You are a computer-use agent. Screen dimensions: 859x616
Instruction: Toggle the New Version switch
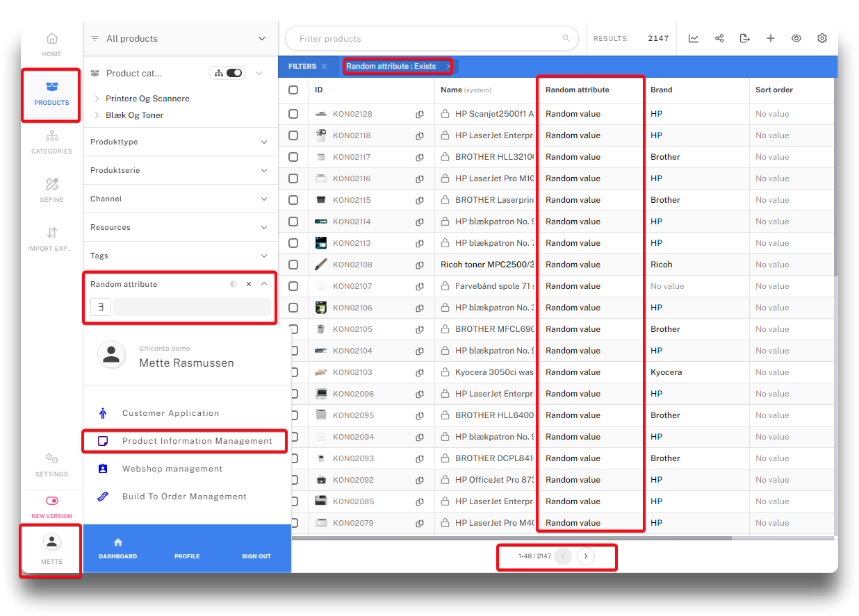coord(51,501)
